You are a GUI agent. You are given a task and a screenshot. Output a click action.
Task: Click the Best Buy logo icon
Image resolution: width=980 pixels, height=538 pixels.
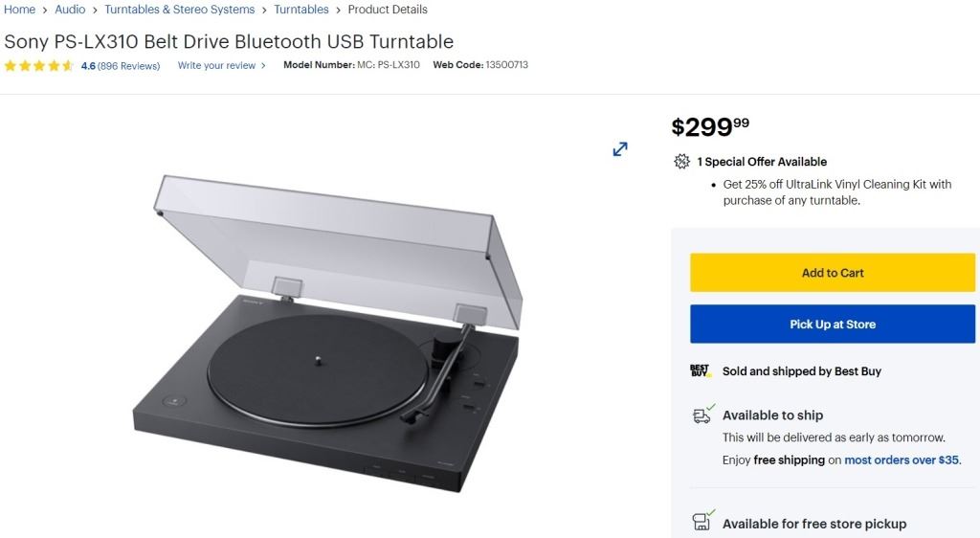pyautogui.click(x=702, y=370)
